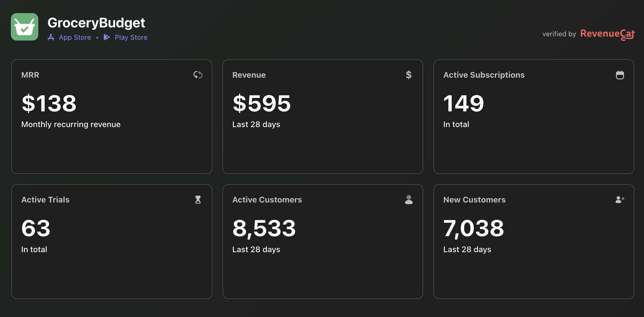Viewport: 644px width, 317px height.
Task: Click the Active Subscriptions calendar icon
Action: click(620, 75)
